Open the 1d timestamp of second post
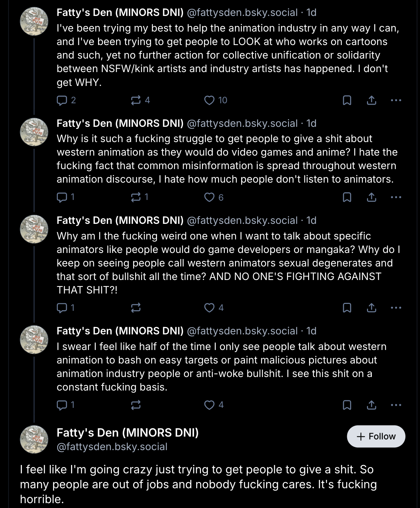This screenshot has height=508, width=420. tap(311, 123)
